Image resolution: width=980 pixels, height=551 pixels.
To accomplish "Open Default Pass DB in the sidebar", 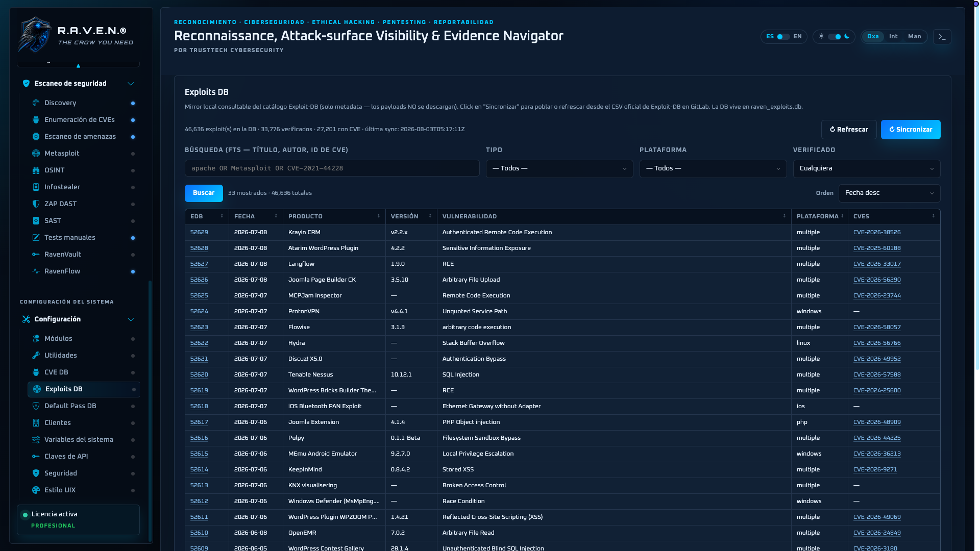I will click(84, 406).
